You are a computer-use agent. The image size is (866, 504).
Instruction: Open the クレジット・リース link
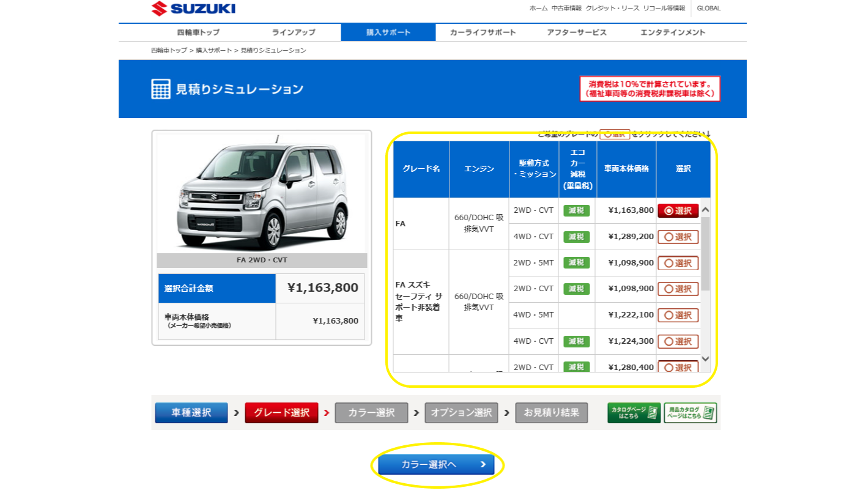click(612, 9)
